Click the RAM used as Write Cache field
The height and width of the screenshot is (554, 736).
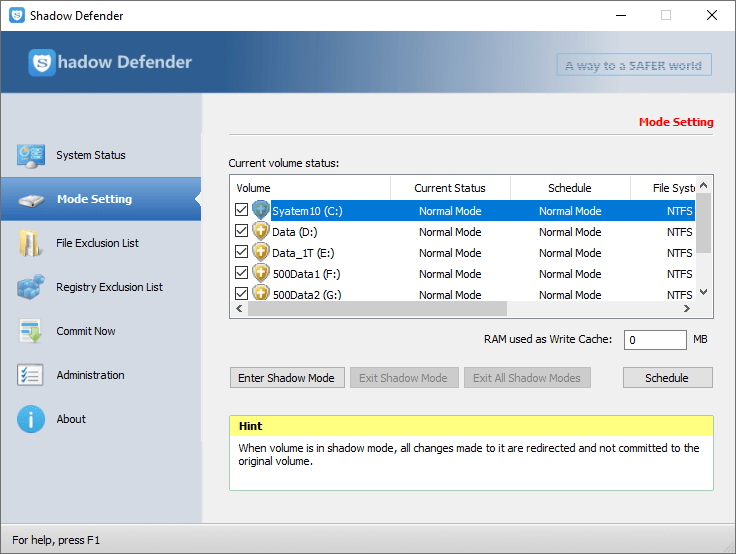pos(655,340)
